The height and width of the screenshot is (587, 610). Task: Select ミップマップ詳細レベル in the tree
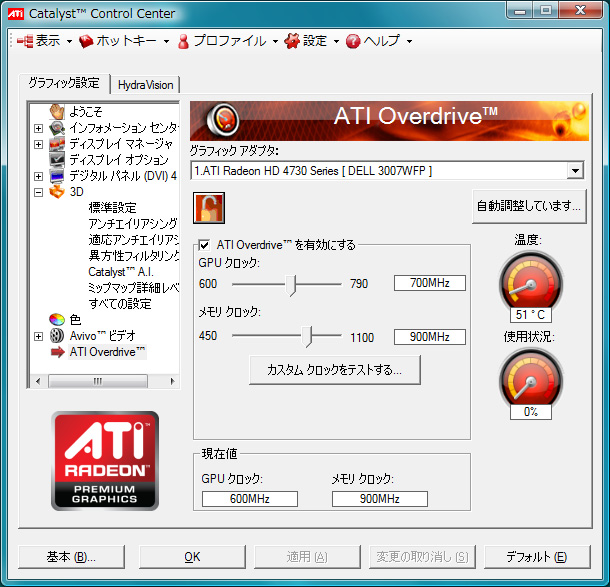click(133, 287)
